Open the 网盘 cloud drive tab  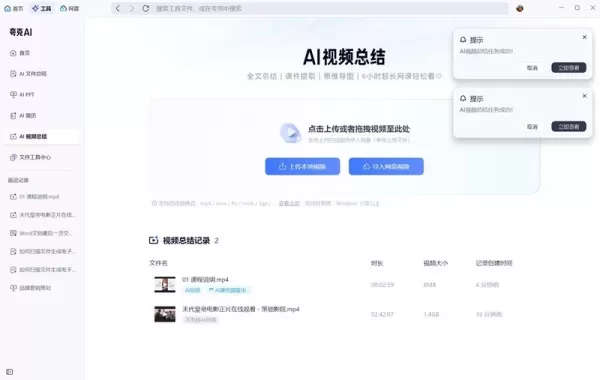pyautogui.click(x=69, y=8)
